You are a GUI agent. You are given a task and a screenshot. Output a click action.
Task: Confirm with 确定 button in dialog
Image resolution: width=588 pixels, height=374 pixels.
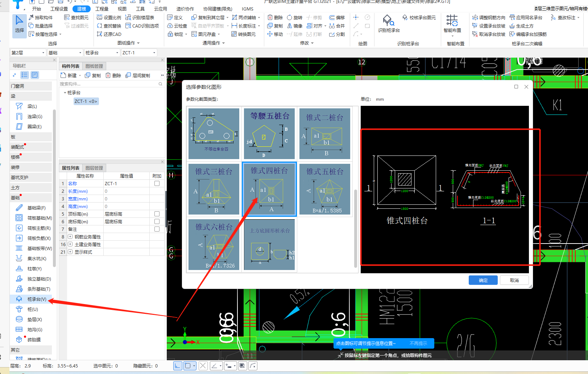pyautogui.click(x=483, y=280)
